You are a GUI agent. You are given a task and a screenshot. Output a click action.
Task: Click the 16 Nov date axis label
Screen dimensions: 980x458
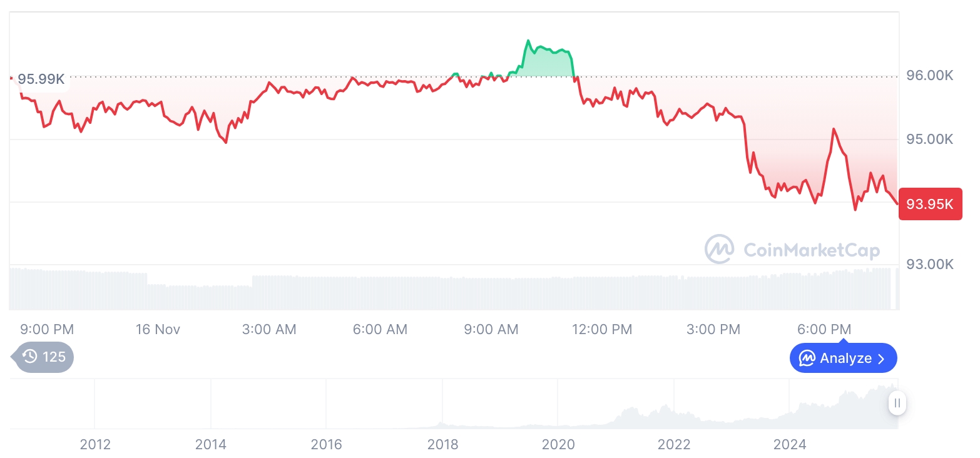pyautogui.click(x=158, y=329)
